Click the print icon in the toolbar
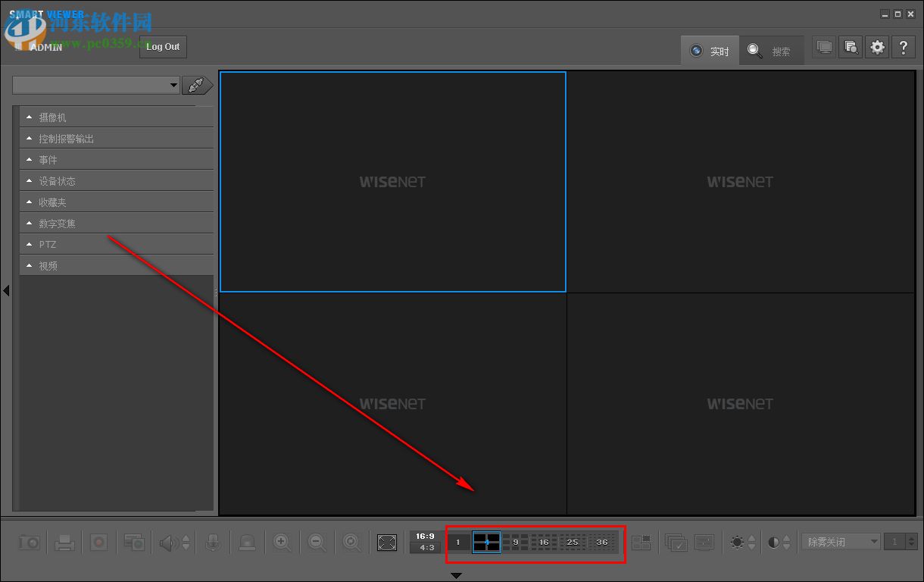Image resolution: width=924 pixels, height=582 pixels. point(64,542)
